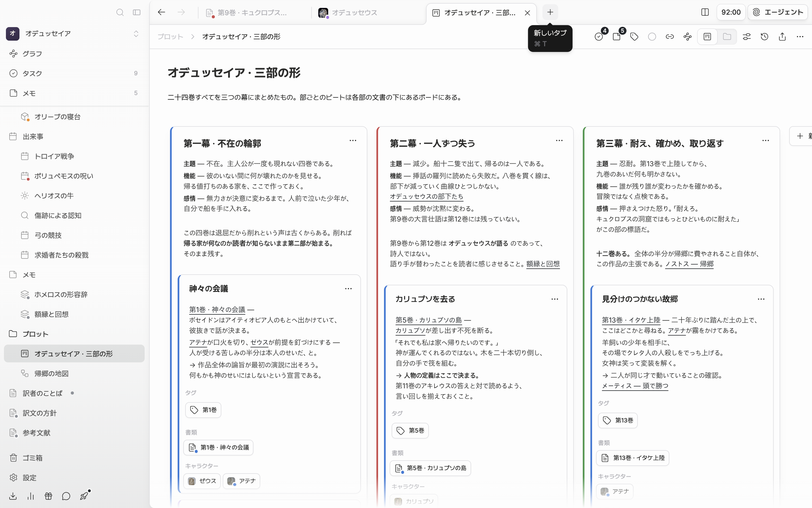The height and width of the screenshot is (508, 812).
Task: Open タスク in the sidebar
Action: pos(74,73)
